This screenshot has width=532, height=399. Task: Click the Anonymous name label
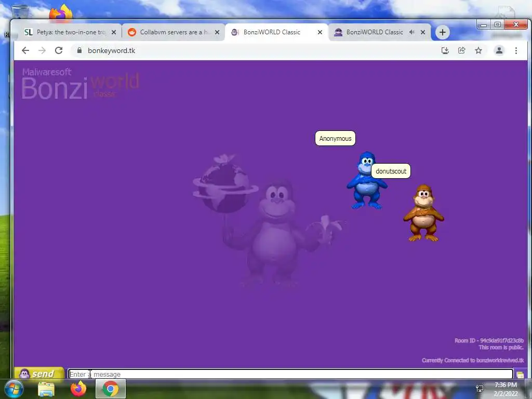(x=335, y=138)
